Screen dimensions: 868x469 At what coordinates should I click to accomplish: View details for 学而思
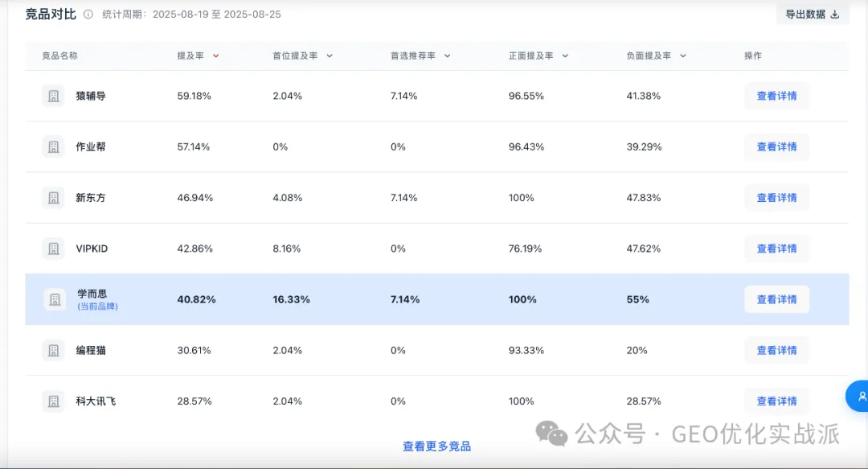tap(776, 299)
